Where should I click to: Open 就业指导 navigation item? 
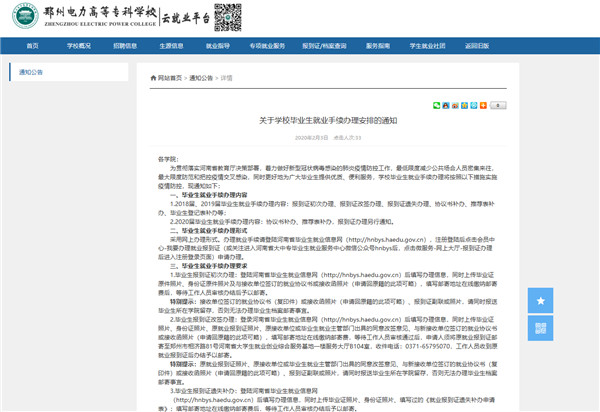pos(218,46)
